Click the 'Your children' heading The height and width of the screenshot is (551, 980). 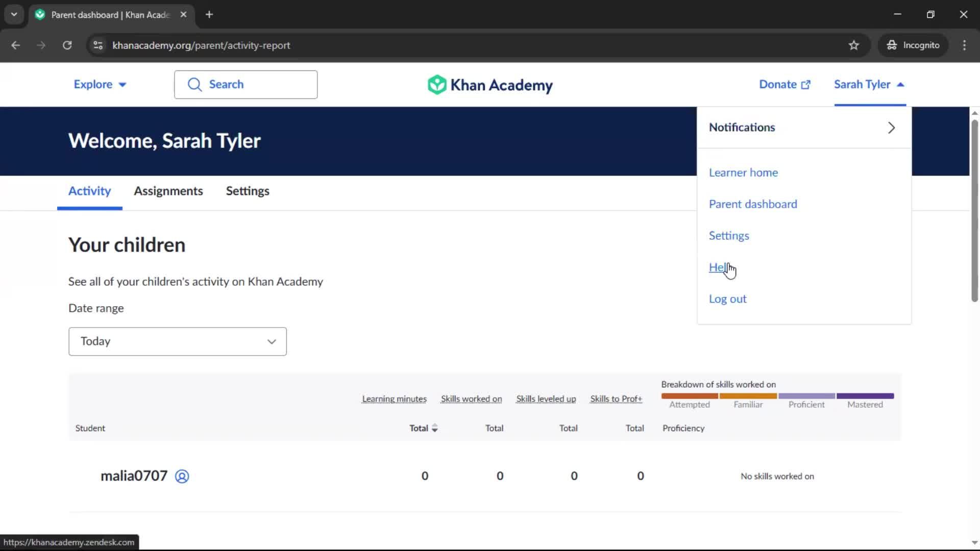click(127, 245)
